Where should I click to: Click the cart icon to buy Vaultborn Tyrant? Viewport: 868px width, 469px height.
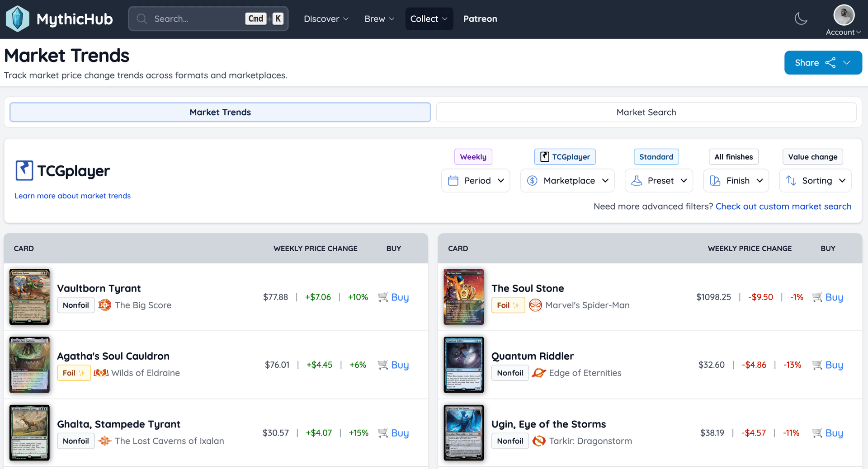point(383,297)
